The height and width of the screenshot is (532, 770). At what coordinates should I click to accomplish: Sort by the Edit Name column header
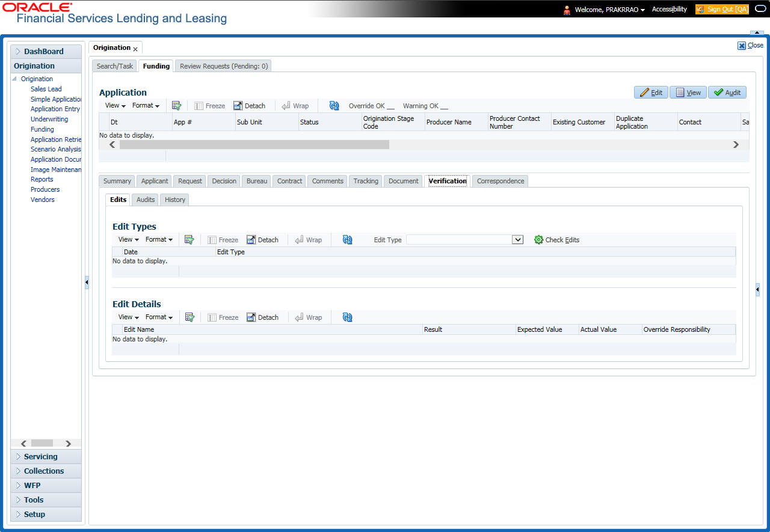[272, 329]
